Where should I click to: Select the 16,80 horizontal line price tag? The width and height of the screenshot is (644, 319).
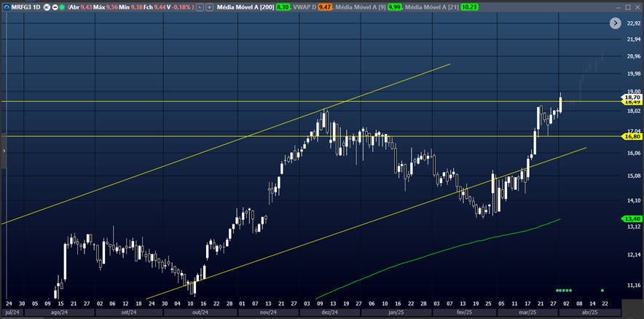(631, 136)
